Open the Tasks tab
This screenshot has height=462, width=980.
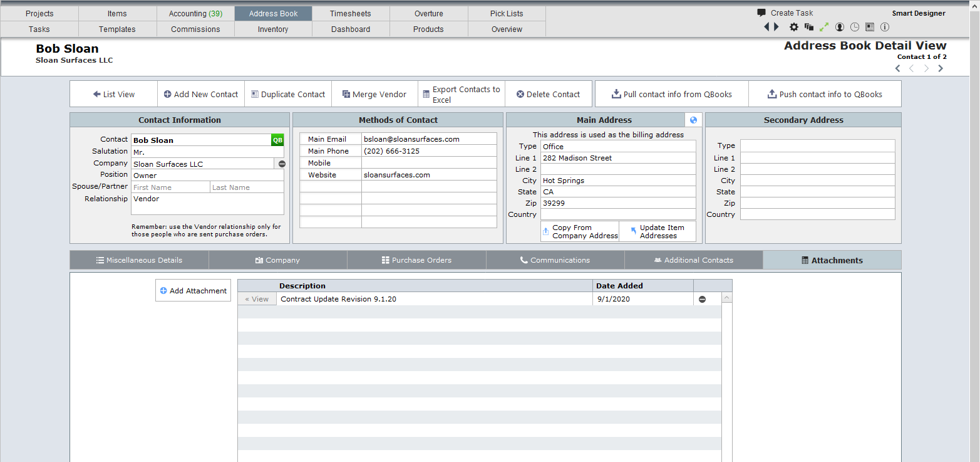tap(39, 29)
